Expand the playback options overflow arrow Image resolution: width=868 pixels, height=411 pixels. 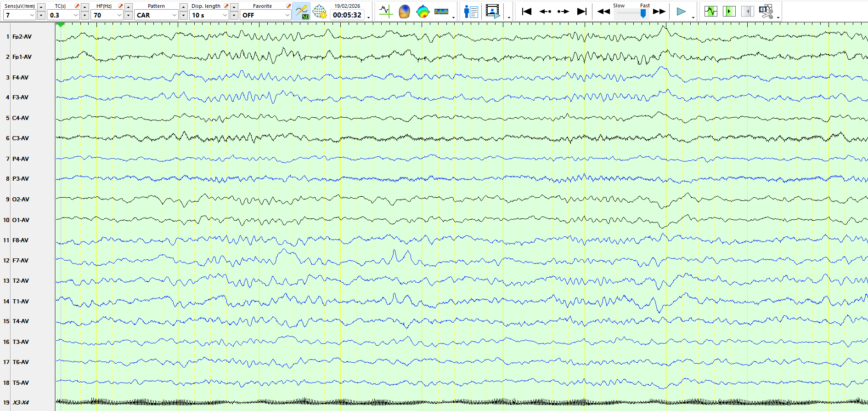693,17
